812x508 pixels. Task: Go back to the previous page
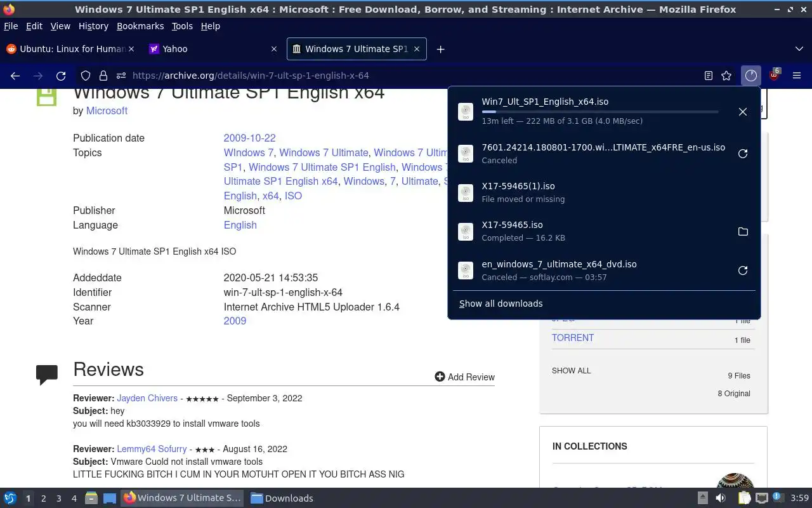coord(15,76)
